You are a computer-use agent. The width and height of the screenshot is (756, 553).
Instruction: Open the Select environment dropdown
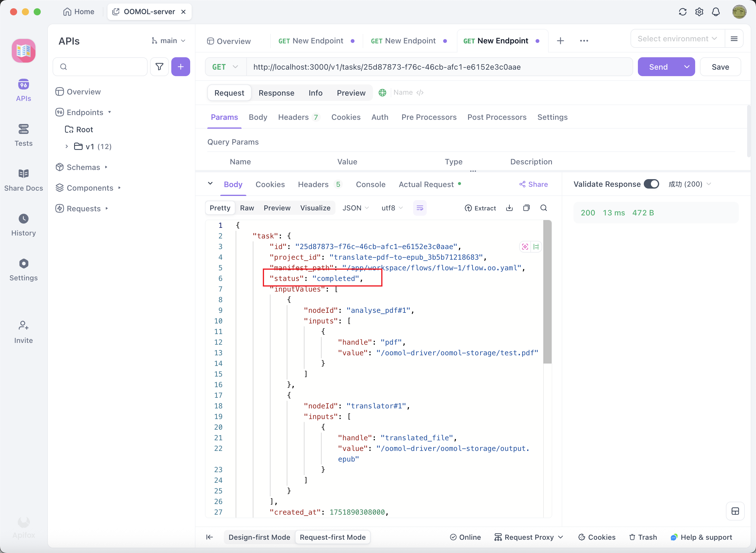point(677,39)
